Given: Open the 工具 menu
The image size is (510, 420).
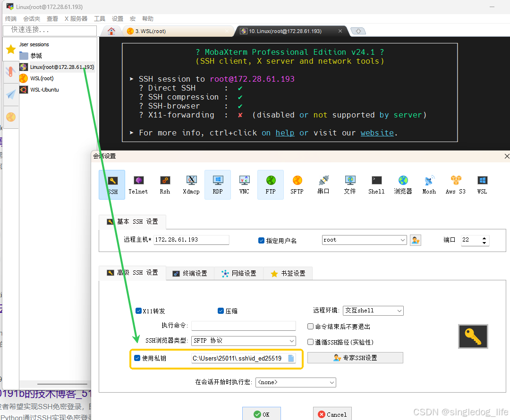Looking at the screenshot, I should (100, 19).
